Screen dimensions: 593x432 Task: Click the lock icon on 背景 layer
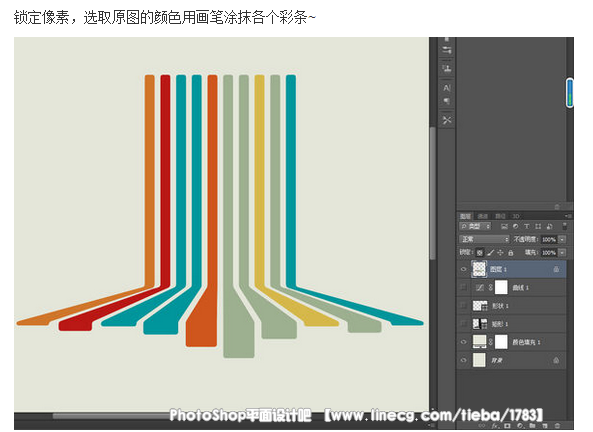pyautogui.click(x=556, y=360)
